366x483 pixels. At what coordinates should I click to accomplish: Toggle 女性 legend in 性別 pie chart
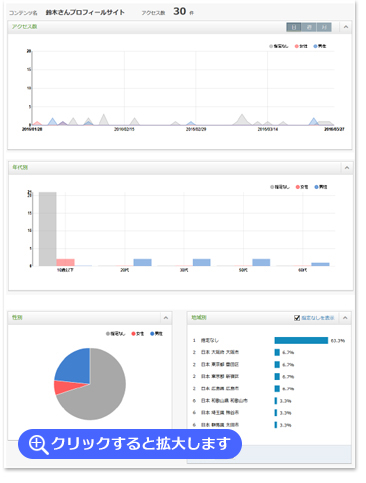coord(138,334)
